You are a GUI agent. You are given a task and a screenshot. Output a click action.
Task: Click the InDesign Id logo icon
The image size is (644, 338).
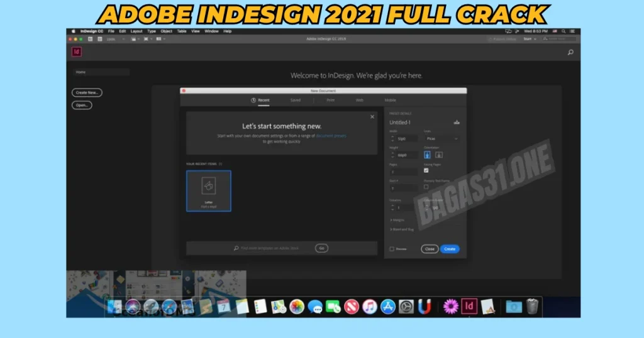(x=76, y=52)
